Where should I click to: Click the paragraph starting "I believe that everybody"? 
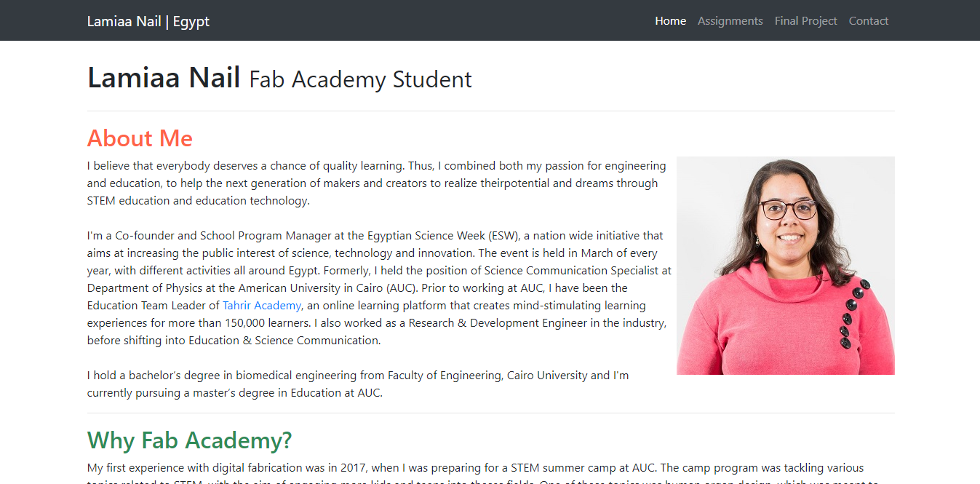click(x=376, y=166)
